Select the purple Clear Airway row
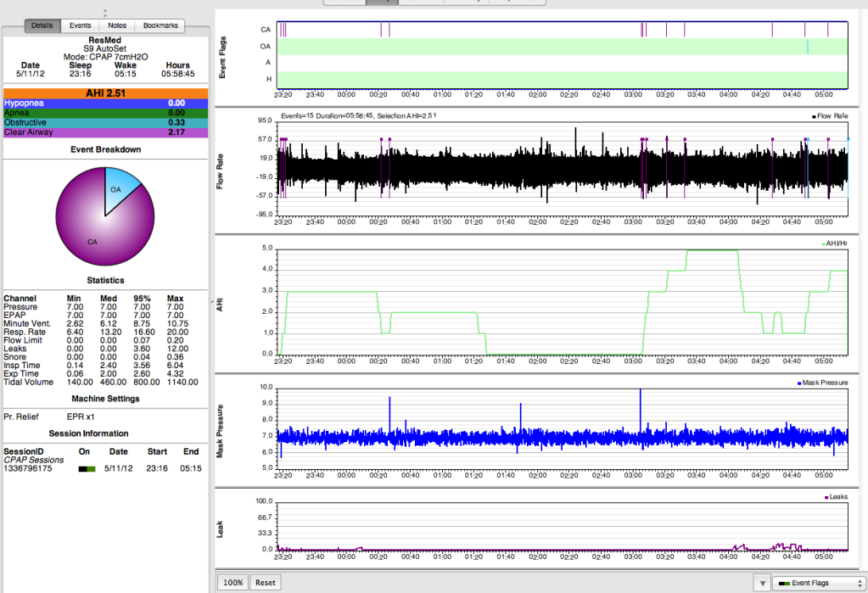 tap(106, 131)
